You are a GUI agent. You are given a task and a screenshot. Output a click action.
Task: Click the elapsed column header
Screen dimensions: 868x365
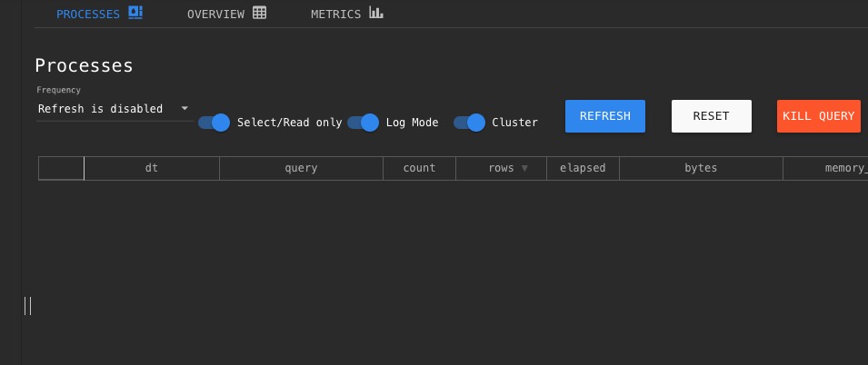click(583, 168)
